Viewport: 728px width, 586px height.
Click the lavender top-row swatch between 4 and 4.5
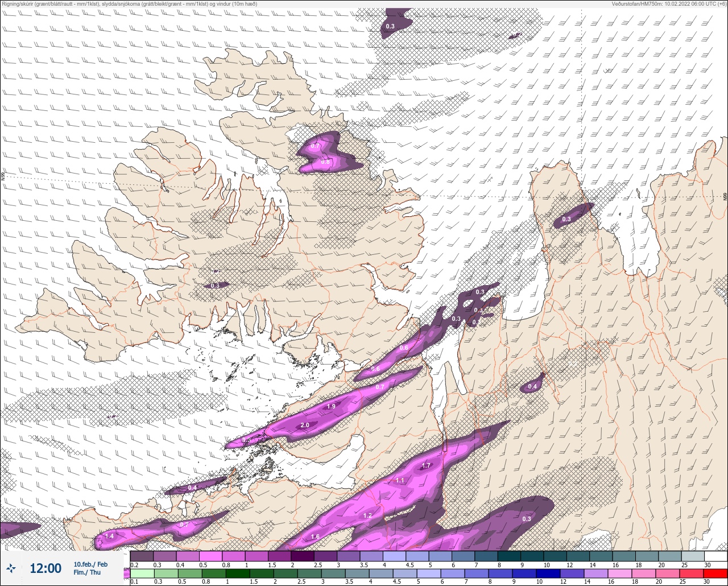tap(394, 556)
